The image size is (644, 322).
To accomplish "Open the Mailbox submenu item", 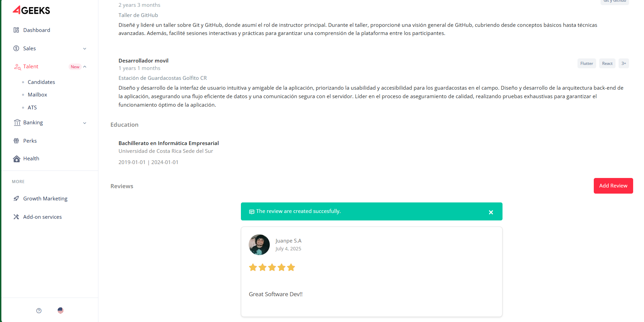I will pos(37,94).
